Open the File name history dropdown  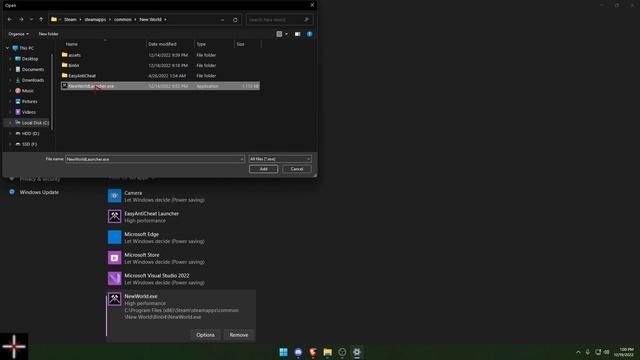click(242, 159)
